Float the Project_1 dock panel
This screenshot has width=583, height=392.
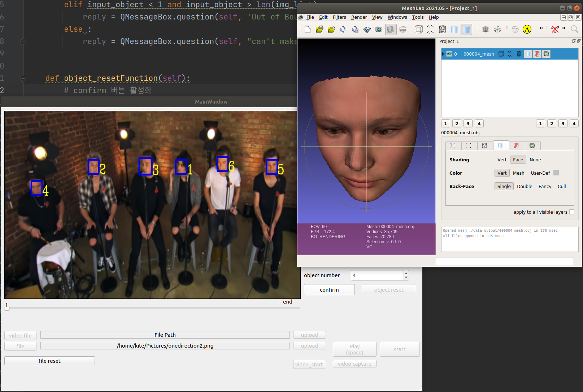click(x=574, y=42)
